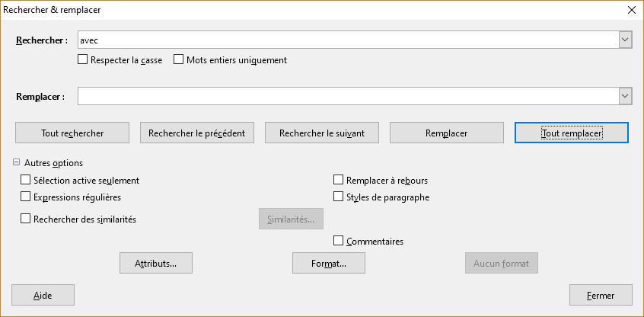Click into the Remplacer text field
Screen dimensions: 644x317
coord(347,96)
